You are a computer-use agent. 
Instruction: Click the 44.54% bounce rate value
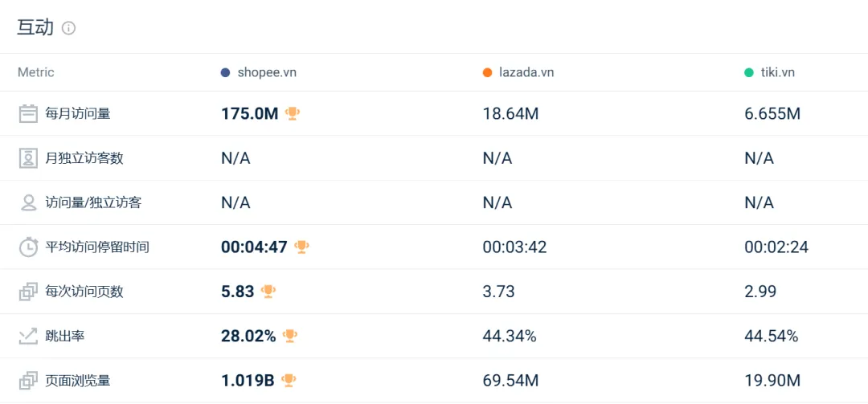coord(772,336)
